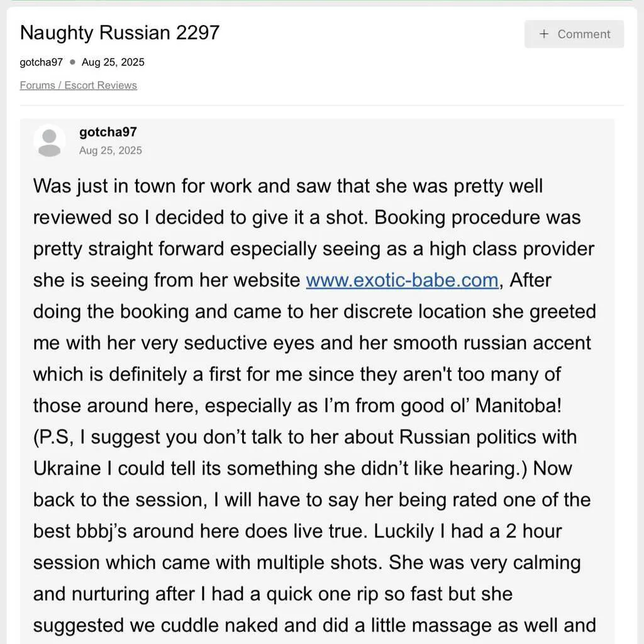
Task: Click the plus icon on Comment button
Action: pyautogui.click(x=544, y=34)
